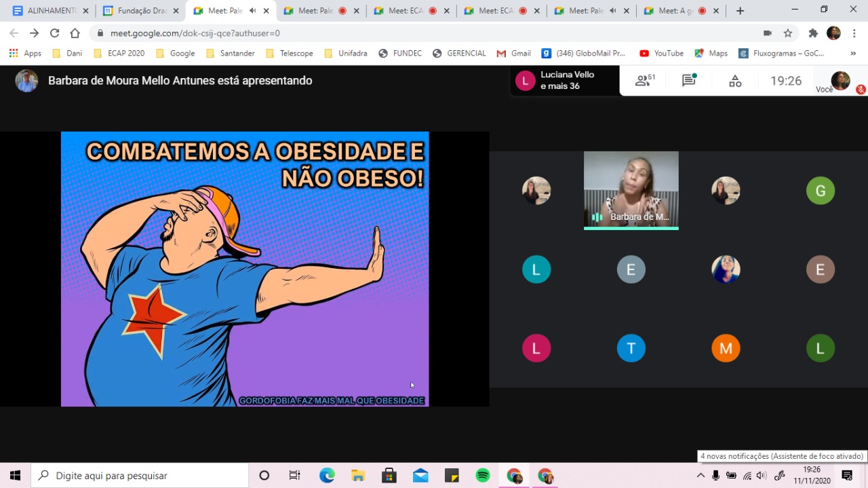Image resolution: width=868 pixels, height=488 pixels.
Task: Open the Santander bookmark folder
Action: 231,53
